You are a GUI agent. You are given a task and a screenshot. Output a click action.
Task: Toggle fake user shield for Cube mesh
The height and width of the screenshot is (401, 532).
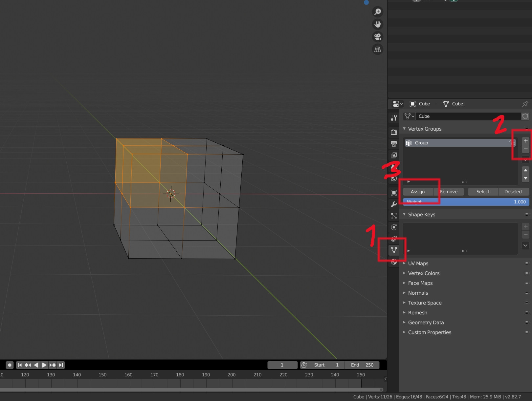pyautogui.click(x=525, y=116)
